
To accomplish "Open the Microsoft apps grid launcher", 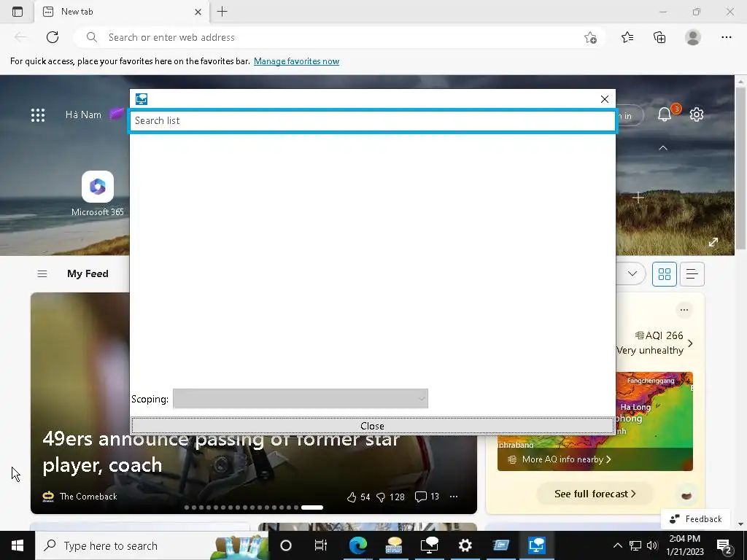I will pyautogui.click(x=38, y=114).
